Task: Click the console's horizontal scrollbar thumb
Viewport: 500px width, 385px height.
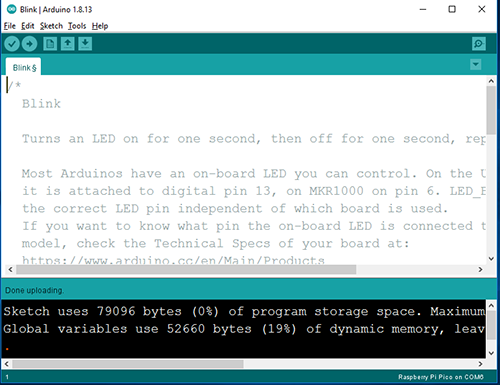Action: [x=128, y=364]
